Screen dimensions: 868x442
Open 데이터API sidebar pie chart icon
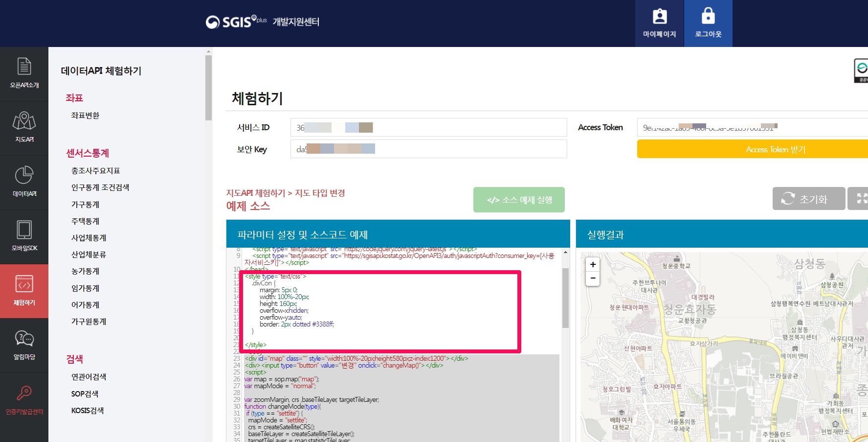[24, 182]
